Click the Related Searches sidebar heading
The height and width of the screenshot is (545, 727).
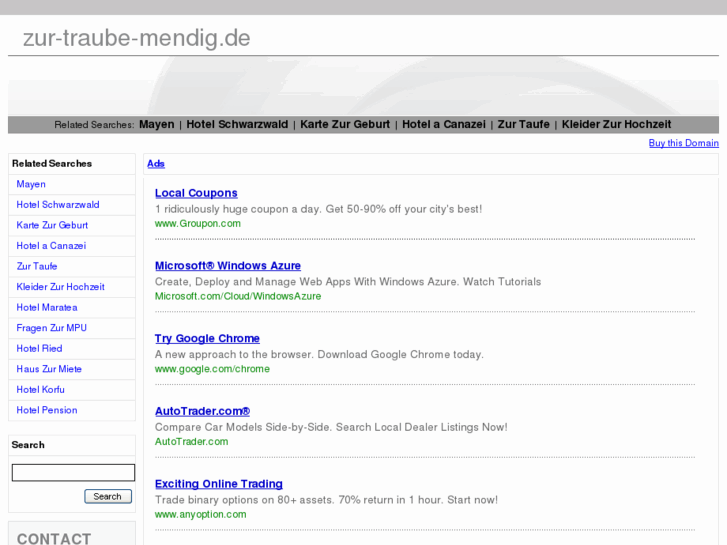tap(52, 164)
